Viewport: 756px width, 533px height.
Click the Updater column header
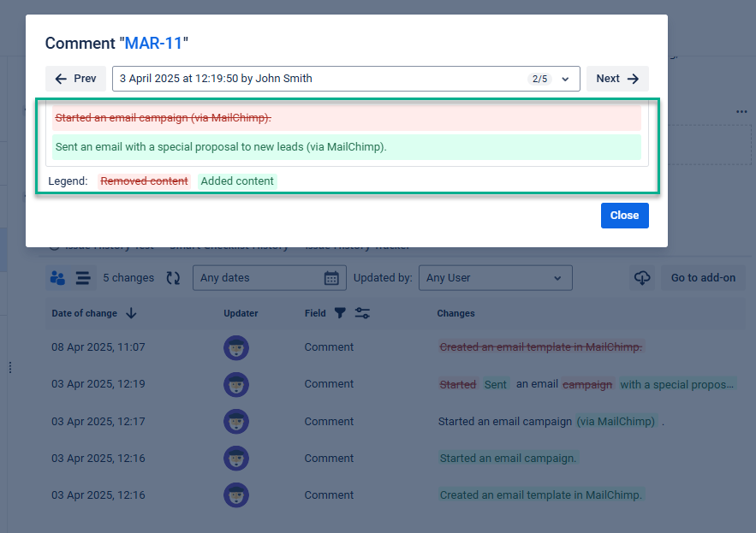(x=241, y=313)
